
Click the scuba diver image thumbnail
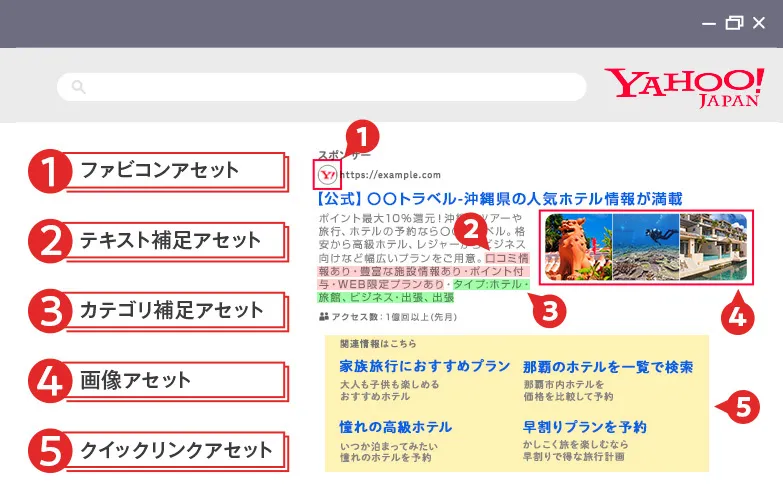[645, 247]
